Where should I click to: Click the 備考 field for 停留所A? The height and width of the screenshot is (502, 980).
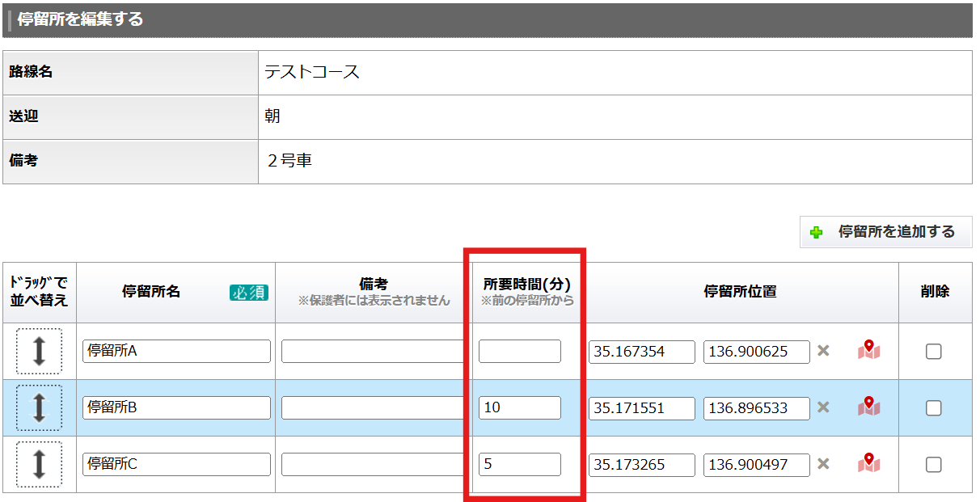374,352
